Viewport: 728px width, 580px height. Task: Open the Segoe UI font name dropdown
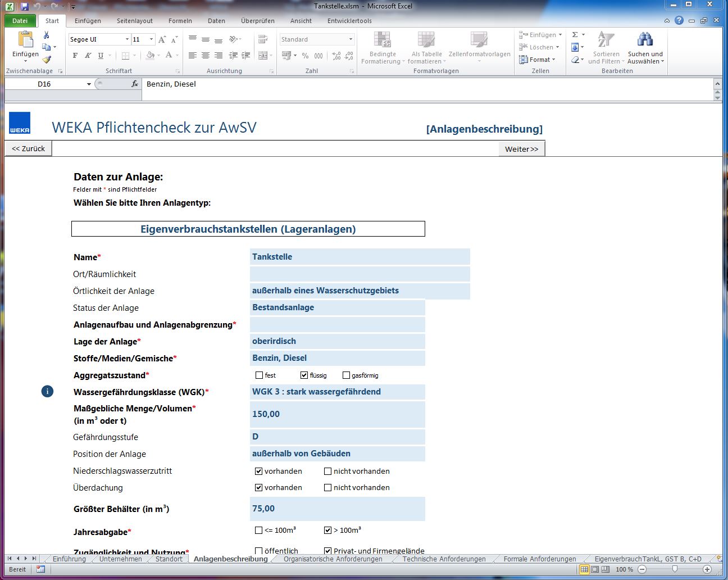127,39
